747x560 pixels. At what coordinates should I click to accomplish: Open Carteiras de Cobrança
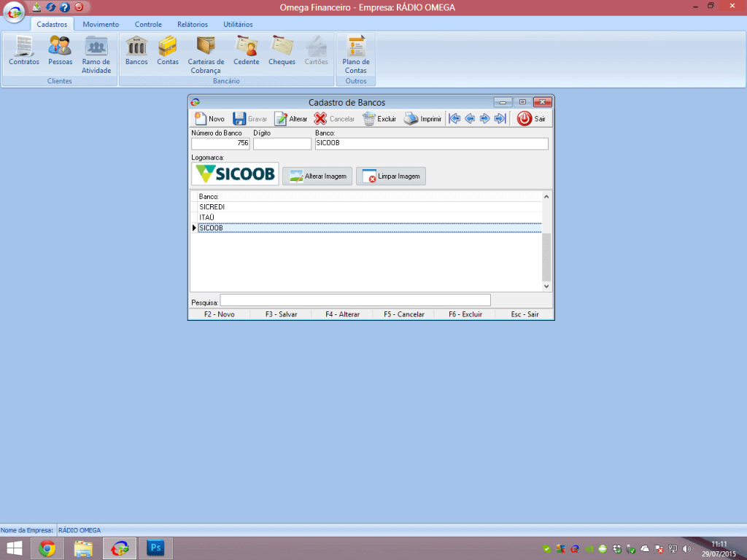(x=206, y=55)
